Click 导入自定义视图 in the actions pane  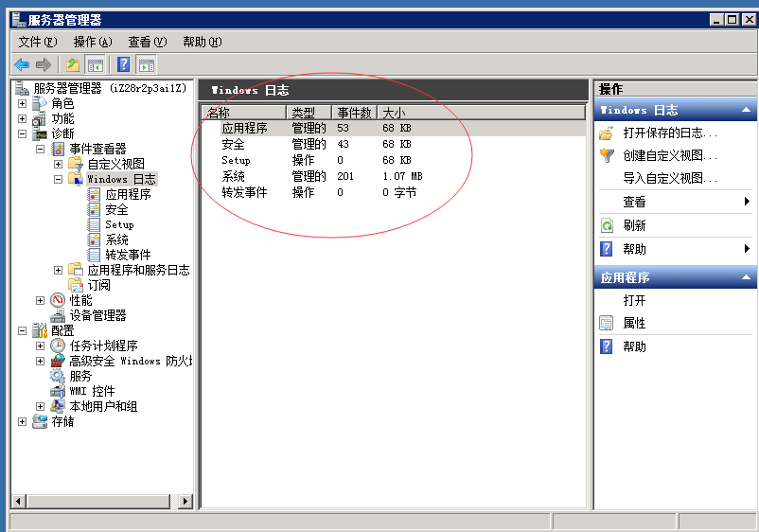(x=669, y=178)
